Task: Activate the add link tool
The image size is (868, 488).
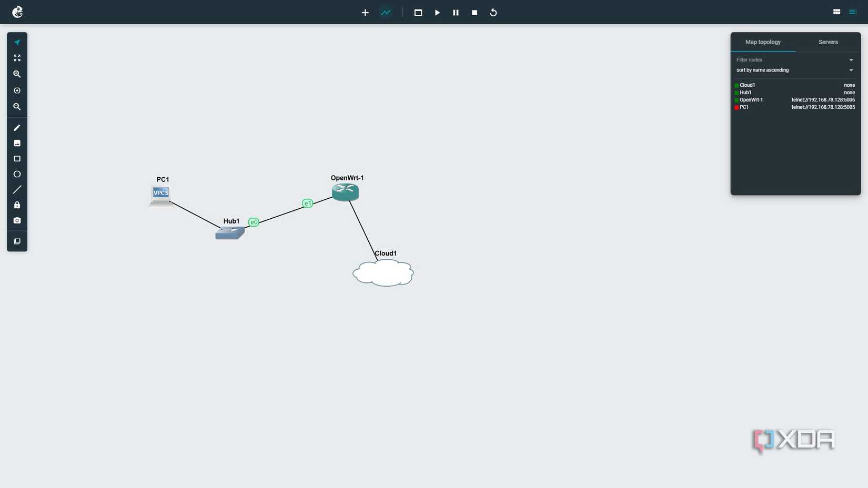Action: pyautogui.click(x=386, y=12)
